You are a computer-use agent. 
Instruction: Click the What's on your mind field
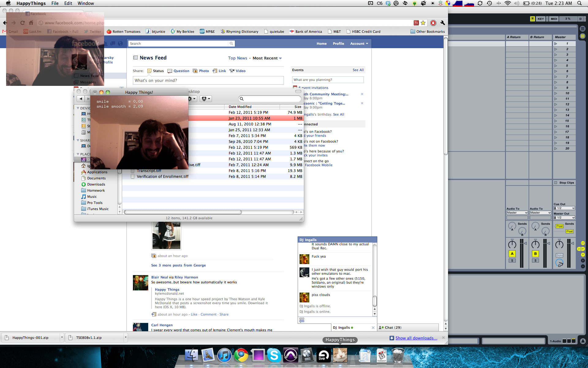coord(208,80)
